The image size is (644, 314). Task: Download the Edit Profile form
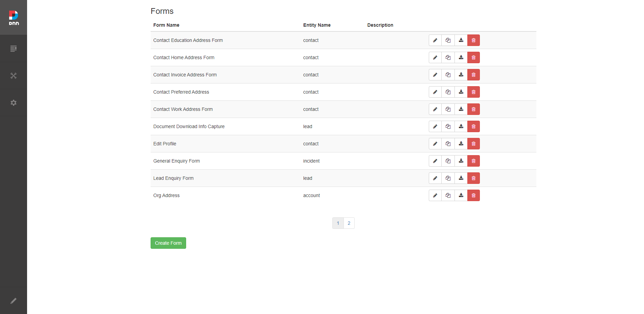pos(461,144)
